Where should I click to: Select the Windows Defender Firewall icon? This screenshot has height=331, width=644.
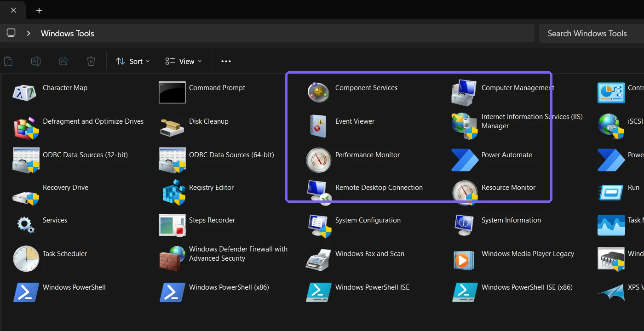[172, 258]
